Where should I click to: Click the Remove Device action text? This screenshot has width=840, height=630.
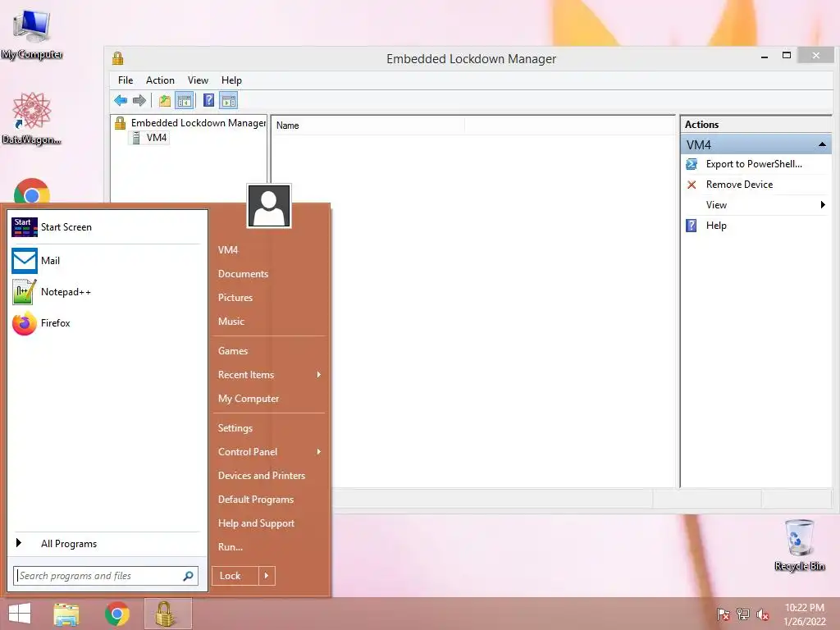pos(739,185)
